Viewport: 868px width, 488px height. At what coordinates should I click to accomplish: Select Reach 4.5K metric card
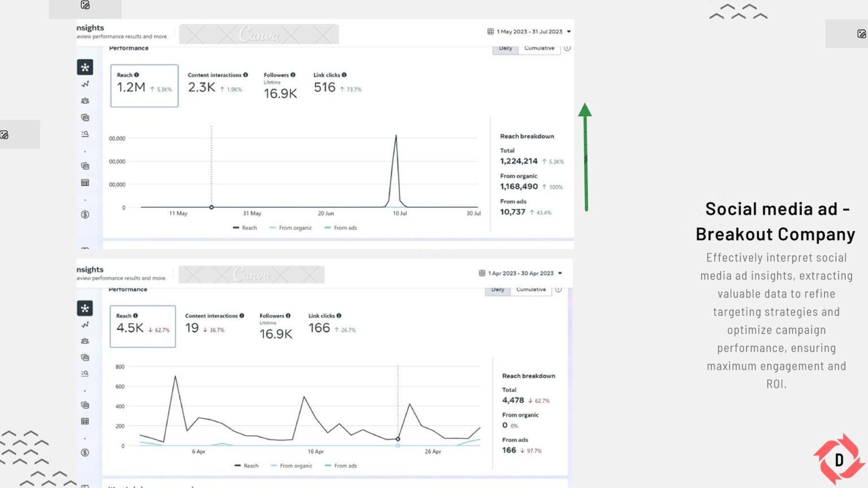[x=142, y=326]
